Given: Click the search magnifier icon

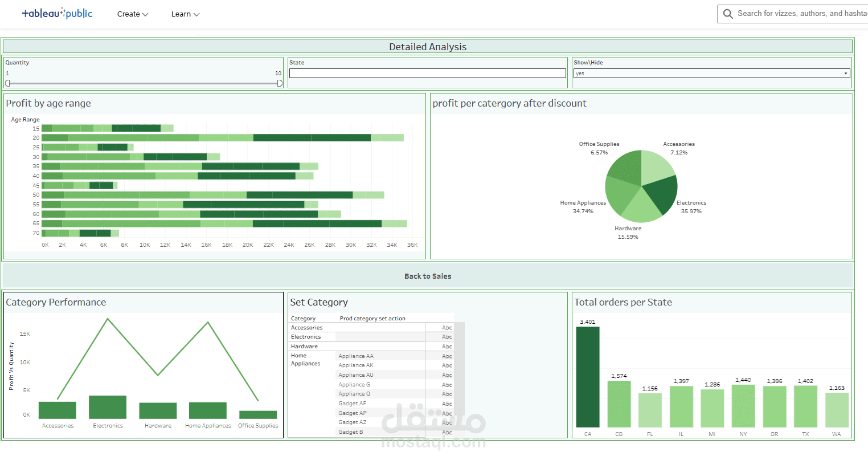Looking at the screenshot, I should pos(728,14).
